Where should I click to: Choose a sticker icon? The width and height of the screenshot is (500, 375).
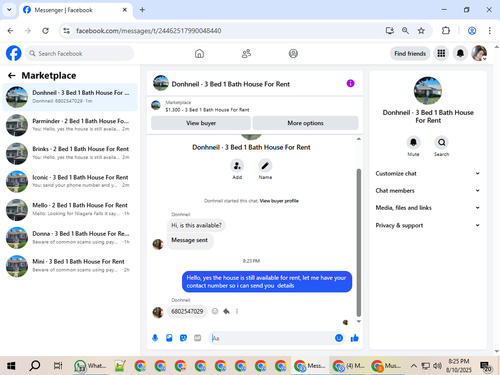coord(183,338)
